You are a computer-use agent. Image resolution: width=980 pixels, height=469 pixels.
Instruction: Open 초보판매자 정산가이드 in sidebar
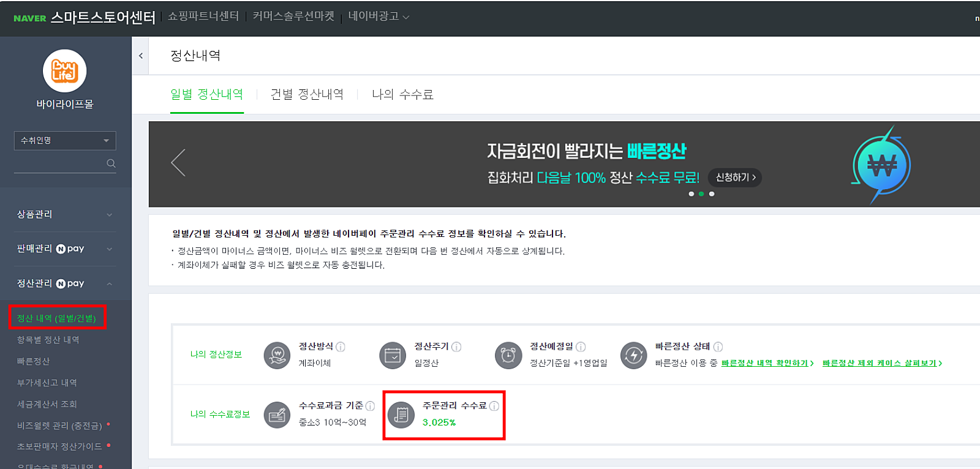(59, 446)
